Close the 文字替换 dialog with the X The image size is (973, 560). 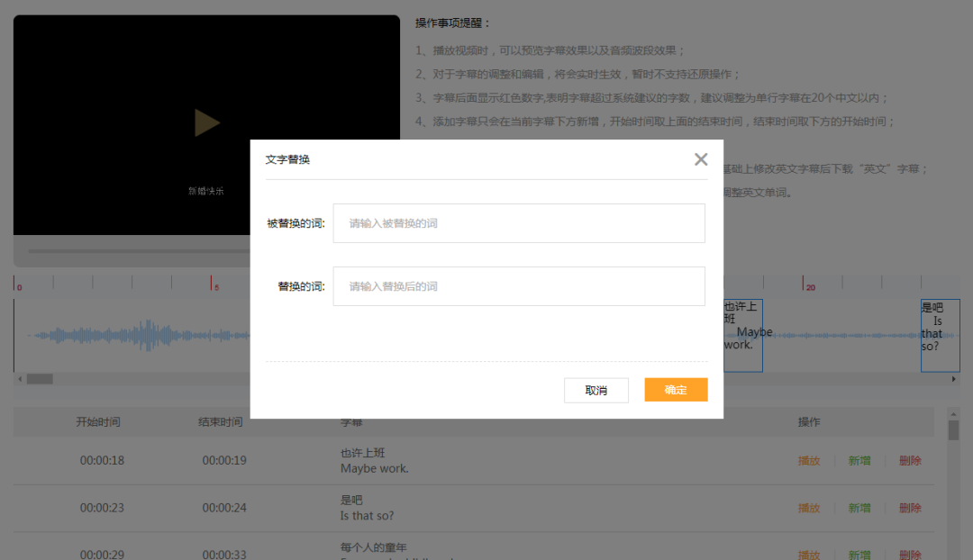[701, 159]
